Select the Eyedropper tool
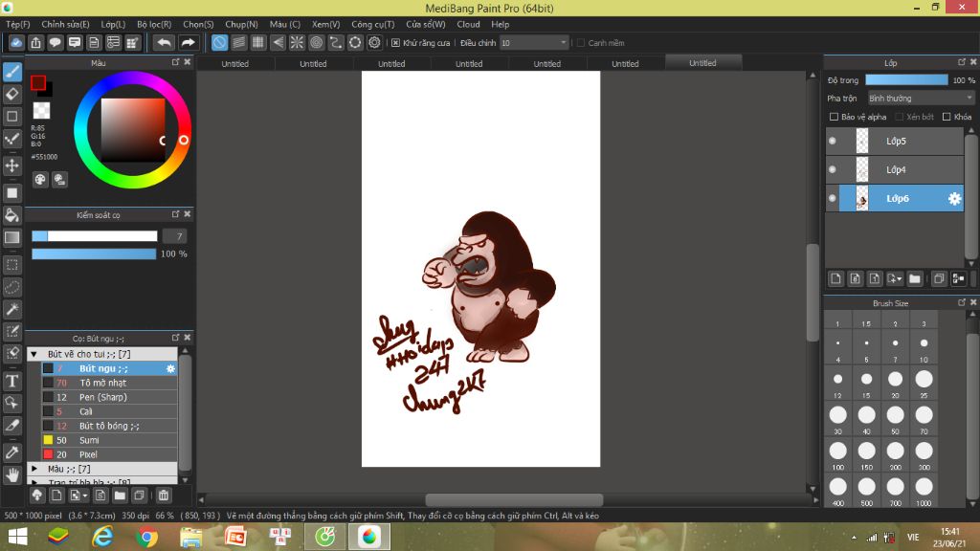980x551 pixels. tap(11, 452)
